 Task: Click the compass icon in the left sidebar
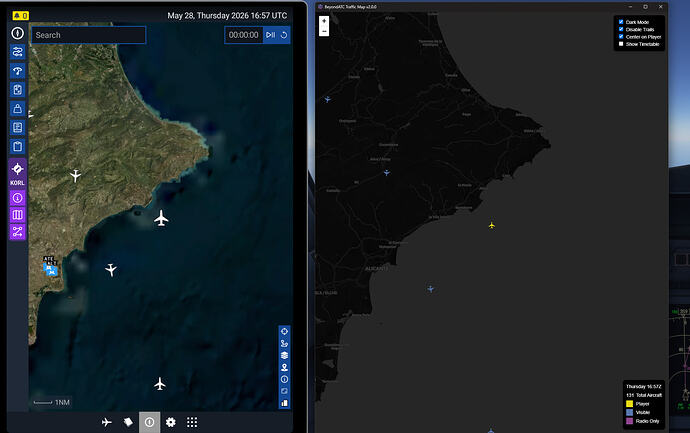coord(18,33)
